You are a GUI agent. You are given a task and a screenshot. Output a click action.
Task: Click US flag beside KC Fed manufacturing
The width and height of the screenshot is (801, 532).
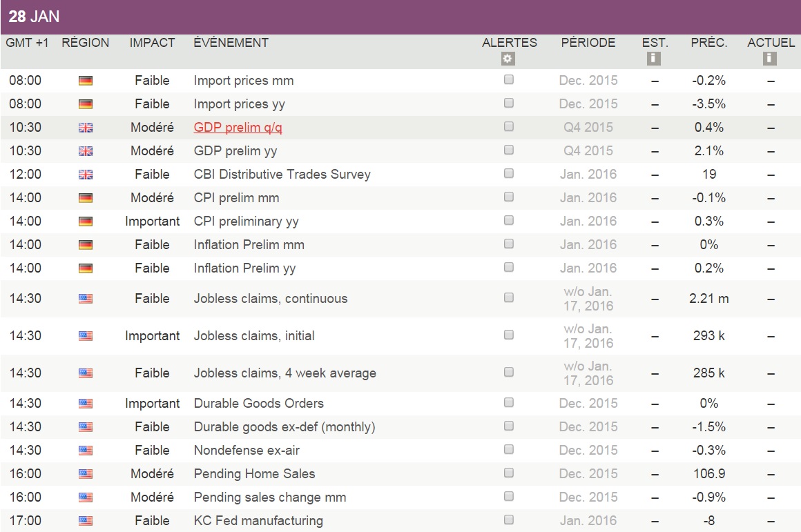pyautogui.click(x=86, y=521)
